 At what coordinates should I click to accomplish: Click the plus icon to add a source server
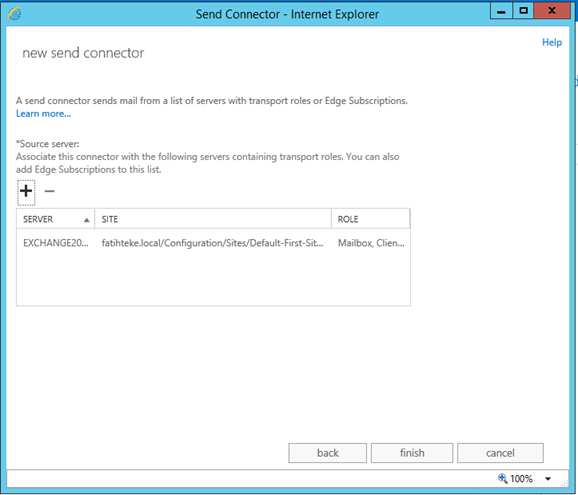(26, 192)
